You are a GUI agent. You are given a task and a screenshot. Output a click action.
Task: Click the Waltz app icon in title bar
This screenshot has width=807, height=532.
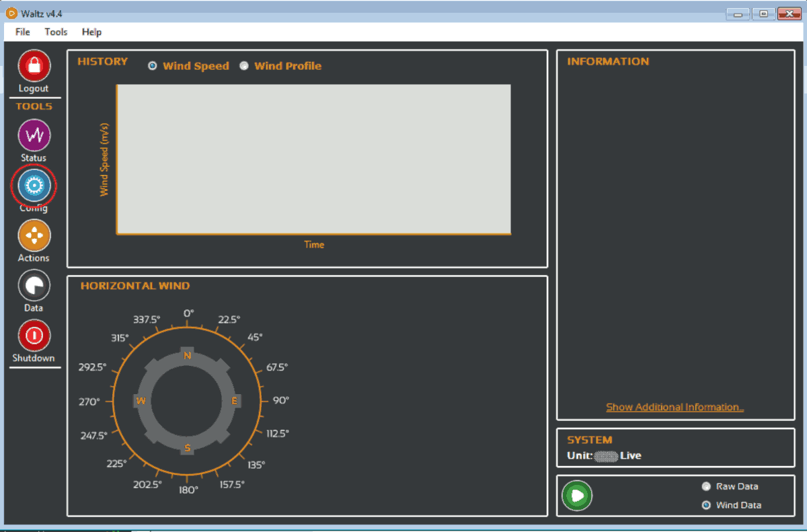tap(11, 14)
